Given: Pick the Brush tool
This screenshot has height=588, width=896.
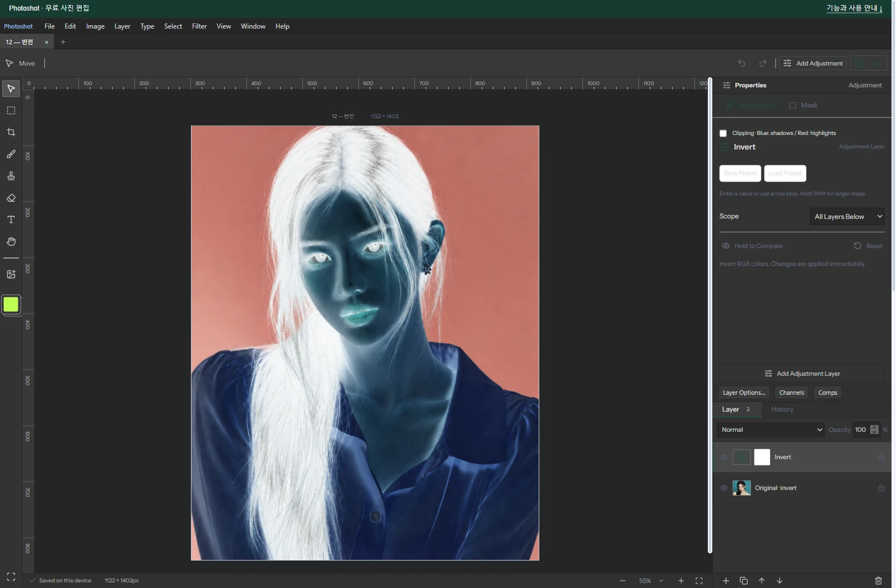Looking at the screenshot, I should point(11,154).
